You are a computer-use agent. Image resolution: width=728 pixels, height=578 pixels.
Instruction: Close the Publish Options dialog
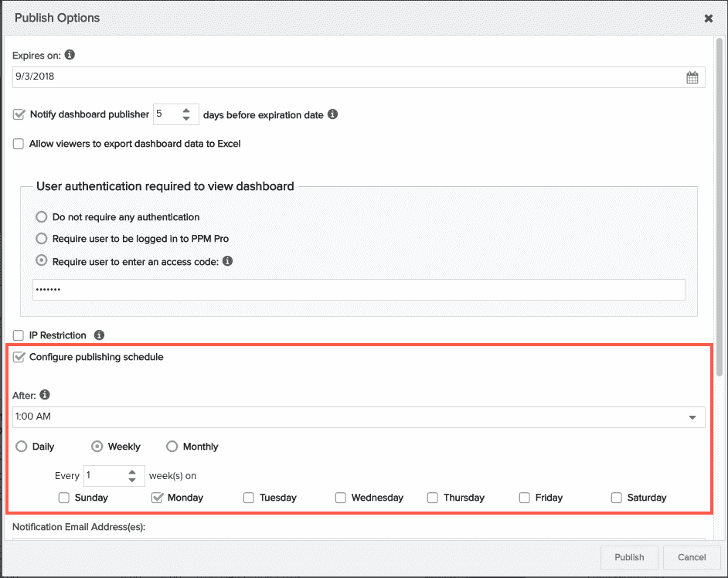[709, 18]
